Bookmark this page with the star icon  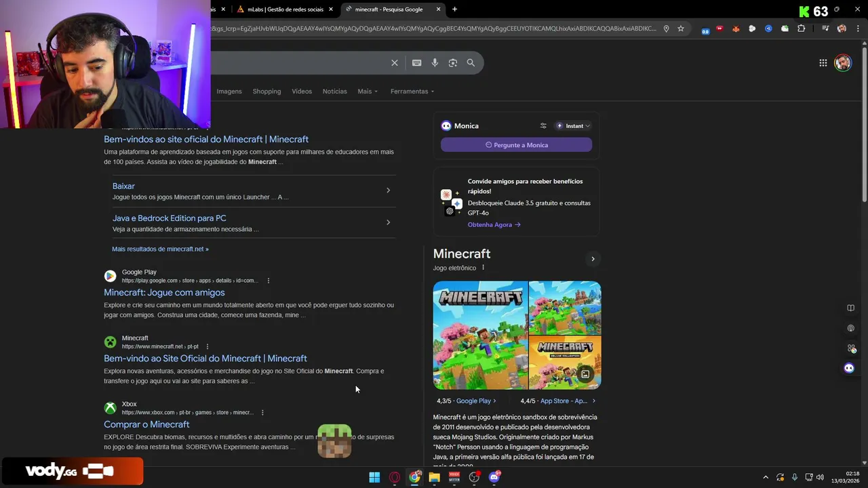[681, 28]
